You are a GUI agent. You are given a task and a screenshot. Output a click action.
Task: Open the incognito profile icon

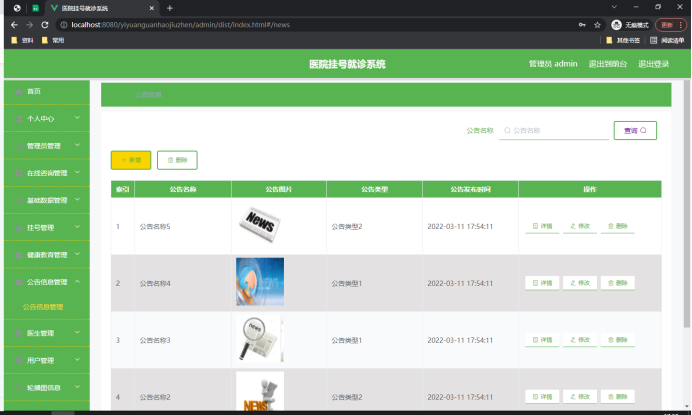(617, 25)
